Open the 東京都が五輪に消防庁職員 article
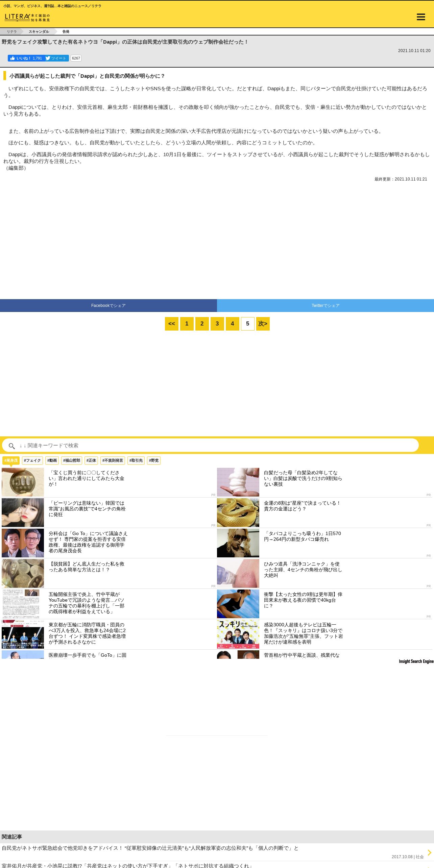Screen dimensions: 434x868 (x=87, y=633)
